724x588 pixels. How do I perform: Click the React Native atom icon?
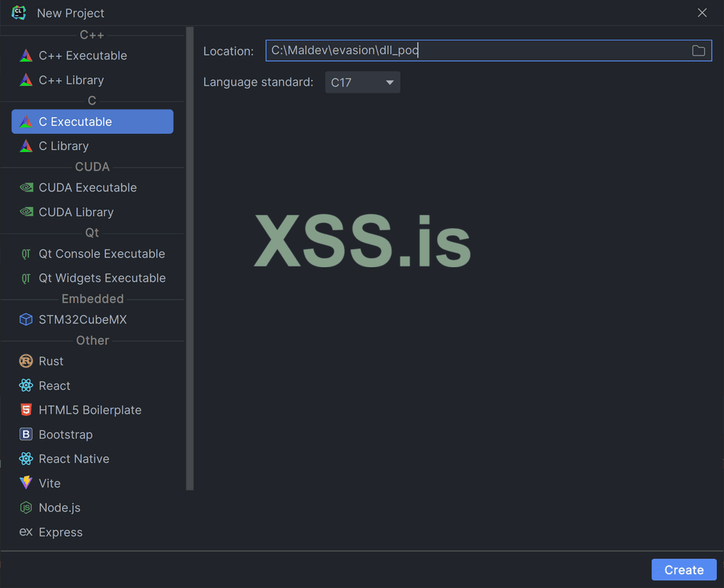click(x=26, y=459)
